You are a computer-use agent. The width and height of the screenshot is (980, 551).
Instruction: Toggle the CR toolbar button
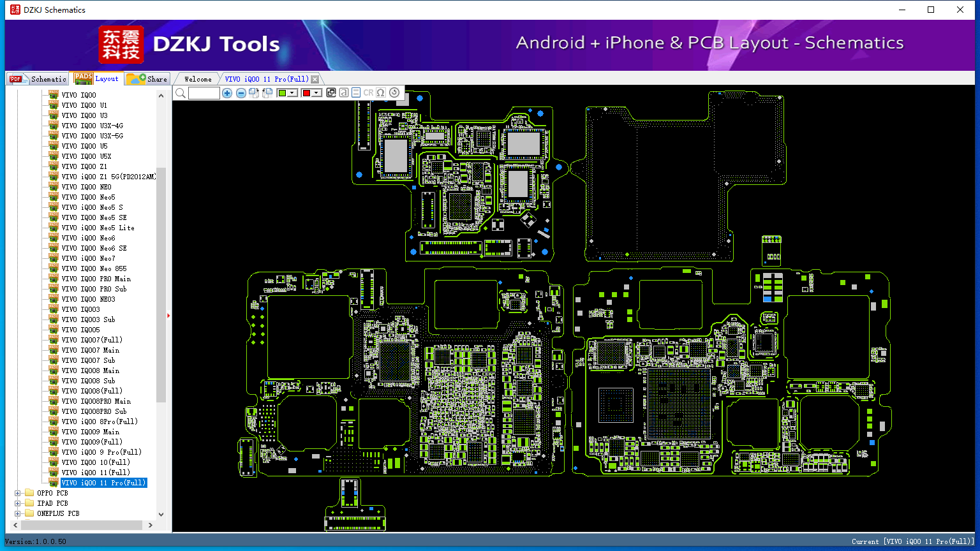point(368,93)
